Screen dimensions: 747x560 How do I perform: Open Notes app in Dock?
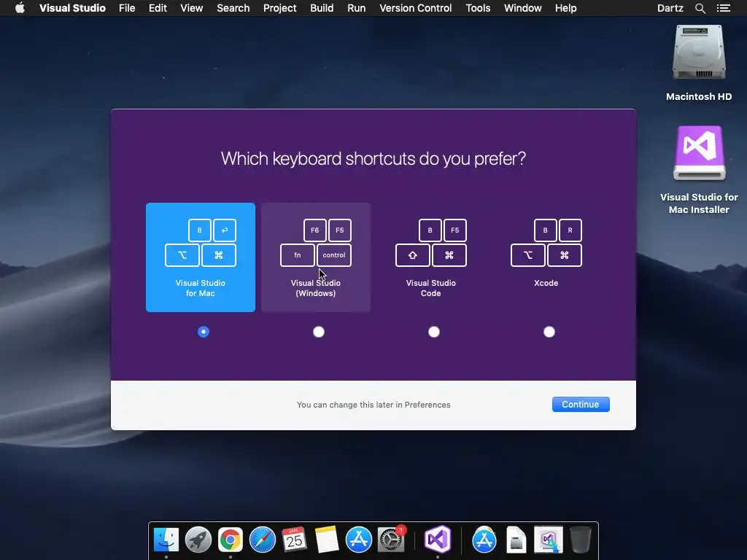tap(326, 540)
